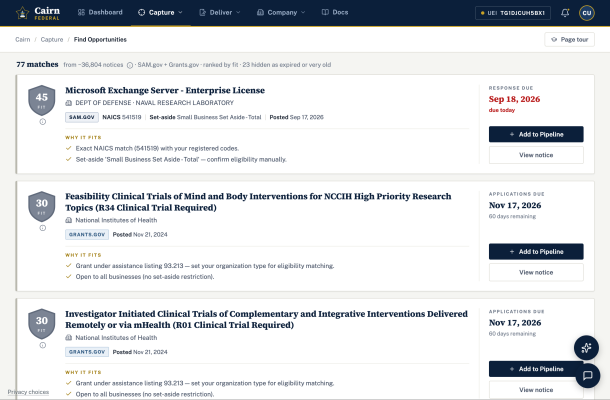This screenshot has width=610, height=400.
Task: Click 'NAICS 541519' text
Action: [x=122, y=117]
